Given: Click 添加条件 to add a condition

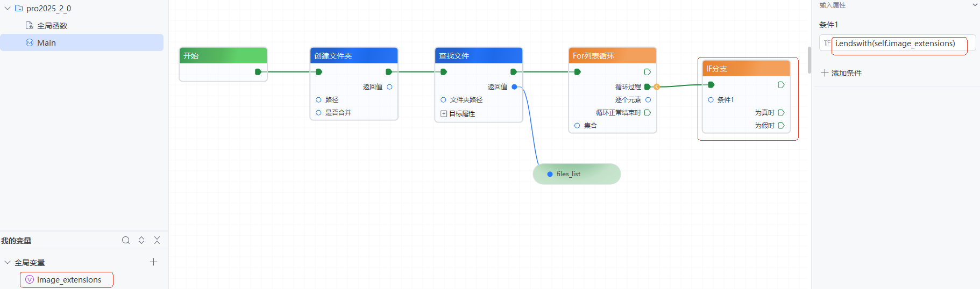Looking at the screenshot, I should (841, 73).
